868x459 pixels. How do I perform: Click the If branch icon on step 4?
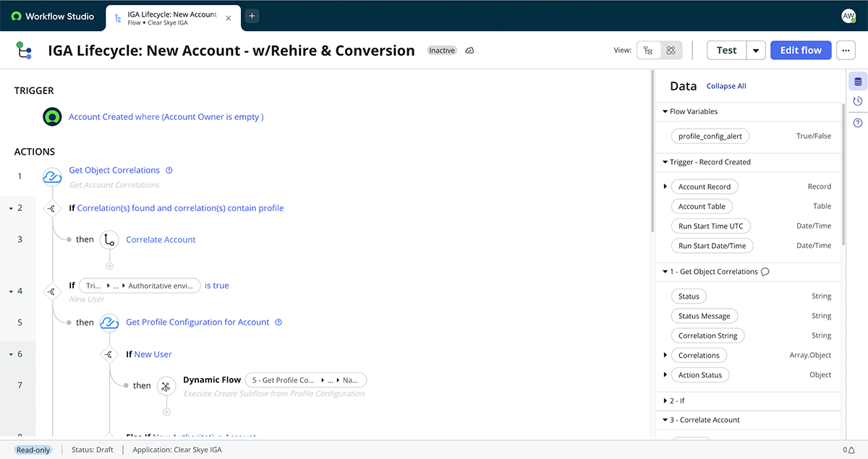[x=51, y=291]
